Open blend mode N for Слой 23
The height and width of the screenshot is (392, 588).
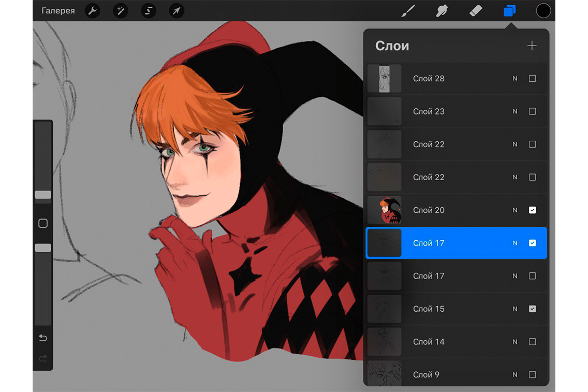(x=514, y=111)
